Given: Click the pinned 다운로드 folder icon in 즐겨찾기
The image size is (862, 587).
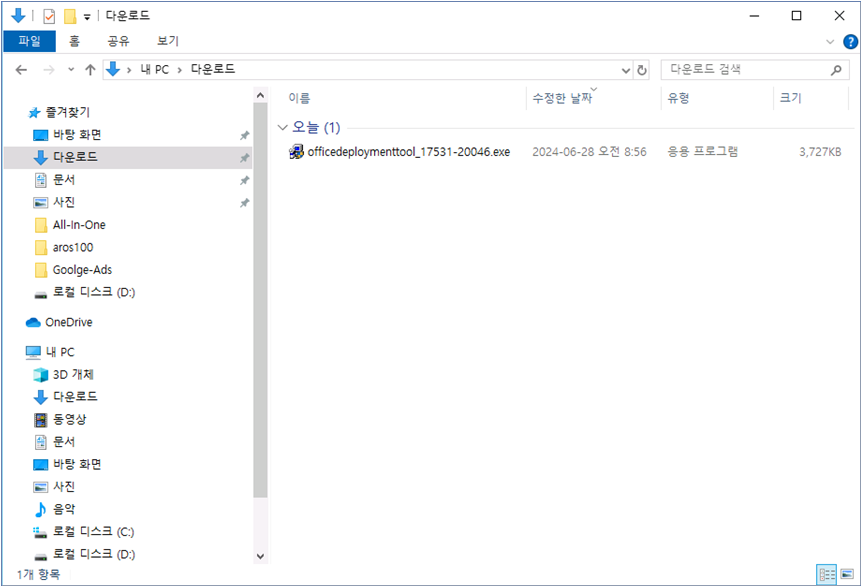Looking at the screenshot, I should (40, 158).
